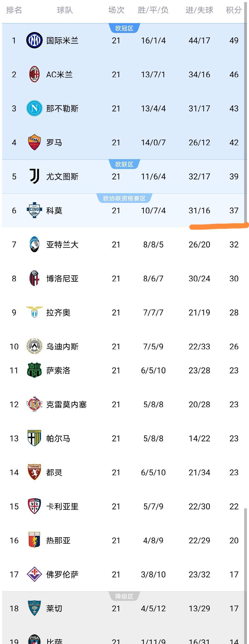249x644 pixels.
Task: Tap the Lazio eagle logo
Action: pyautogui.click(x=34, y=312)
